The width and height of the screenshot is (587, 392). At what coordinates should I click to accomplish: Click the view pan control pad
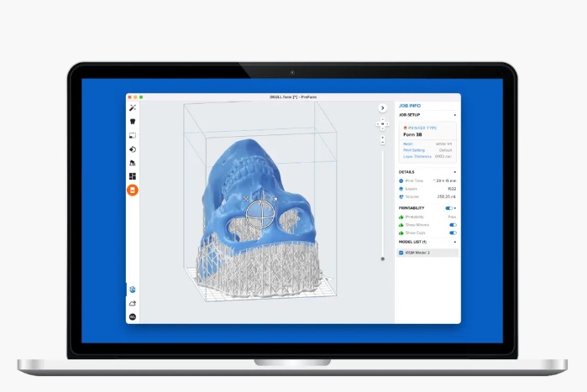(x=383, y=123)
